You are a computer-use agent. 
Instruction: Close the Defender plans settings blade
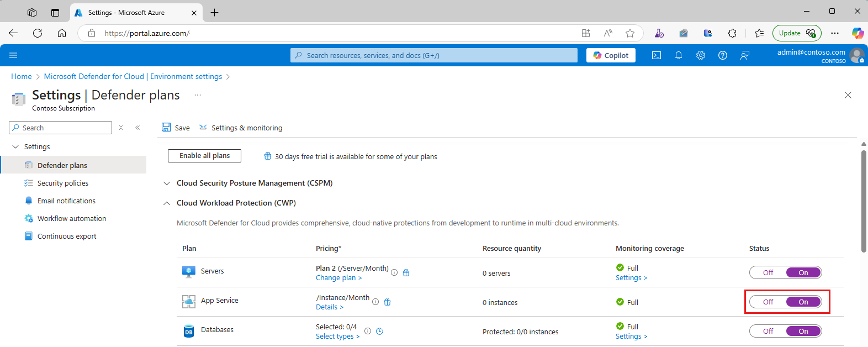(848, 95)
